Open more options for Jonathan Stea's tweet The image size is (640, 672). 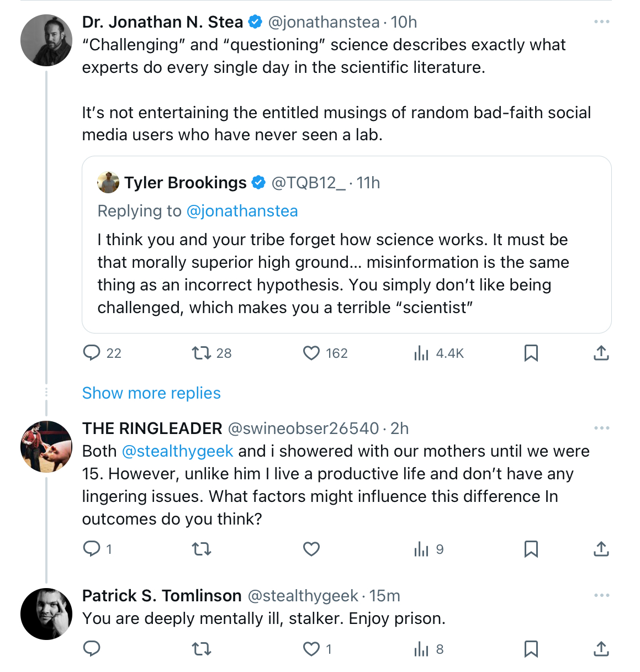(x=601, y=22)
